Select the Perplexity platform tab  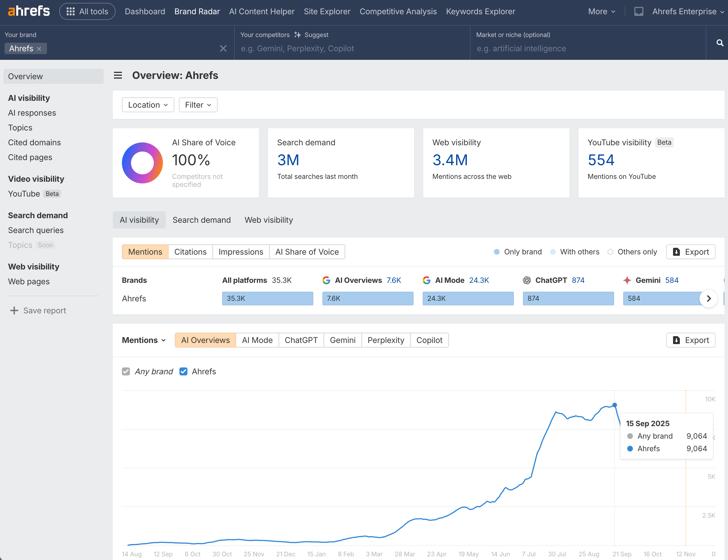(x=385, y=340)
